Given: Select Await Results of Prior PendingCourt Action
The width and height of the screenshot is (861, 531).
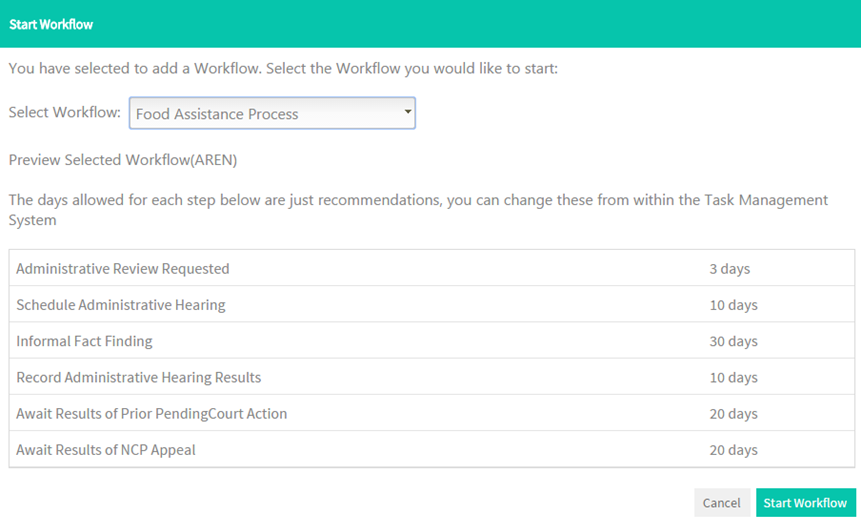Looking at the screenshot, I should [x=431, y=413].
